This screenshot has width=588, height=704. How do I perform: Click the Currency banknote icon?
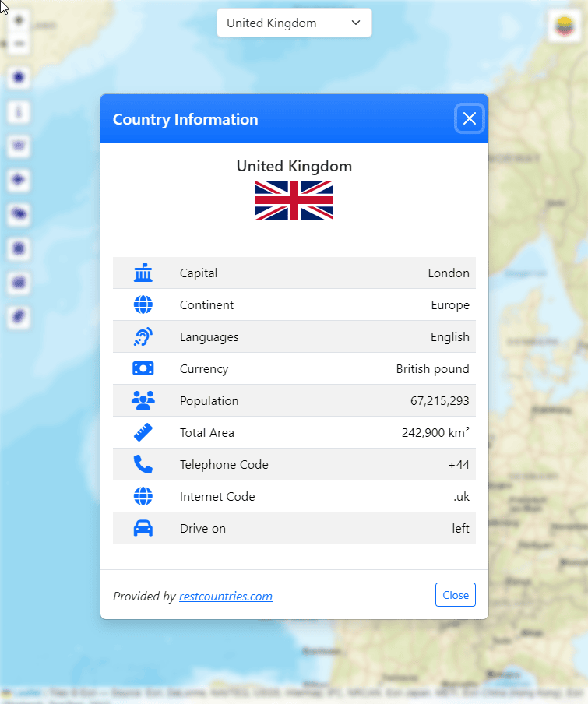point(143,368)
